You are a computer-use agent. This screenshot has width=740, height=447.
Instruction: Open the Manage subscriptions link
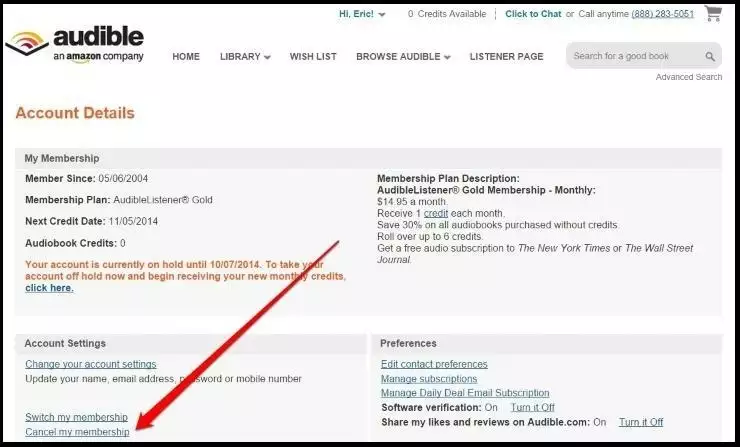click(x=429, y=379)
